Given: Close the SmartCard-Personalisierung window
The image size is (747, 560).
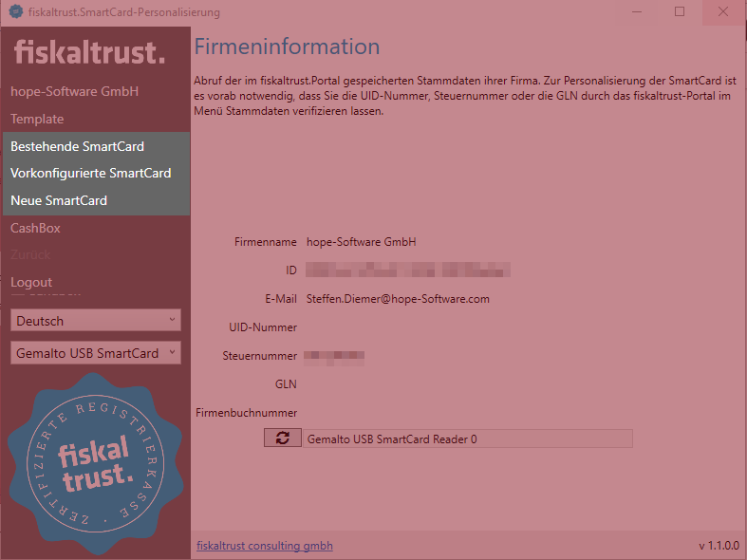Looking at the screenshot, I should (x=723, y=12).
